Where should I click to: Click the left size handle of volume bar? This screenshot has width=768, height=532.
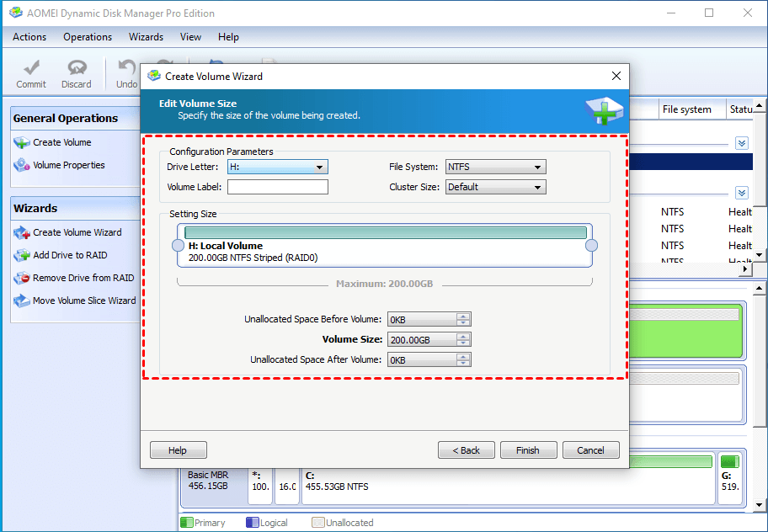pyautogui.click(x=179, y=246)
